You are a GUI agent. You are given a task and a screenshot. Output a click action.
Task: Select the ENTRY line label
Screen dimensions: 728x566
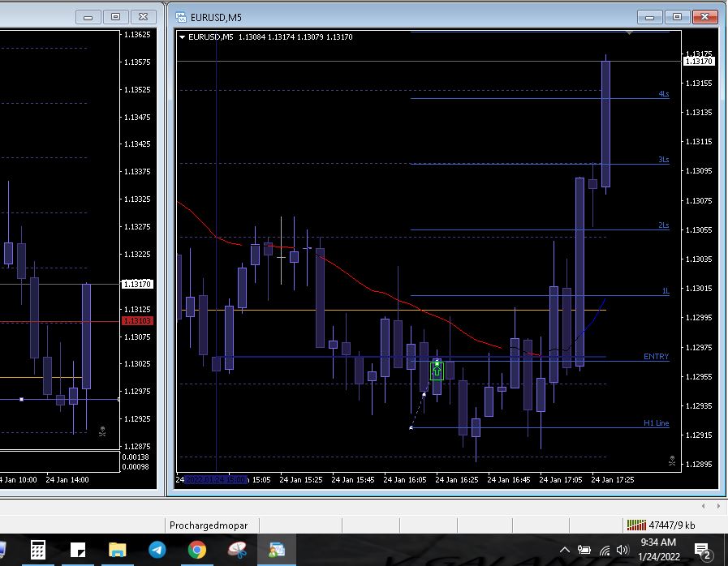[x=656, y=356]
